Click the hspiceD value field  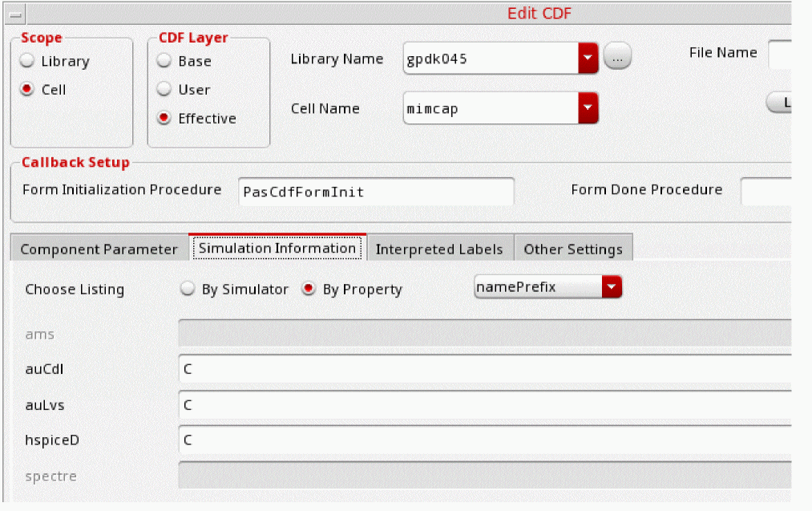[x=485, y=440]
